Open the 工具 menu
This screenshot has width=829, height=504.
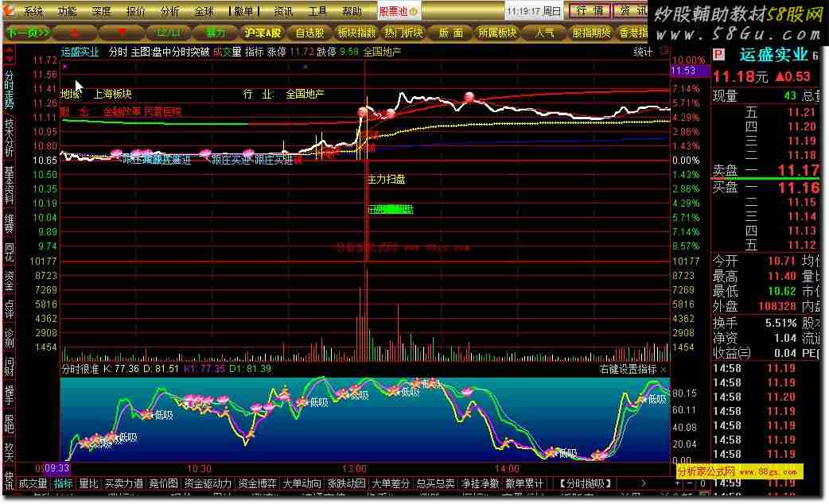(x=317, y=10)
